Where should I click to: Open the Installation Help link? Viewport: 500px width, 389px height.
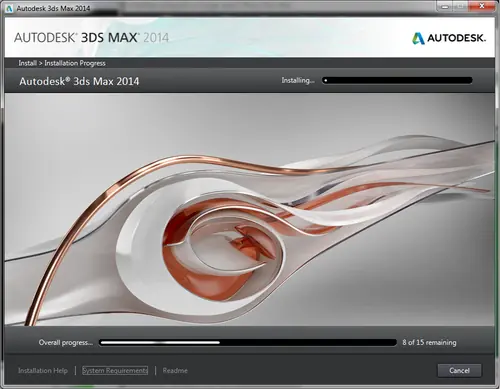click(x=43, y=370)
